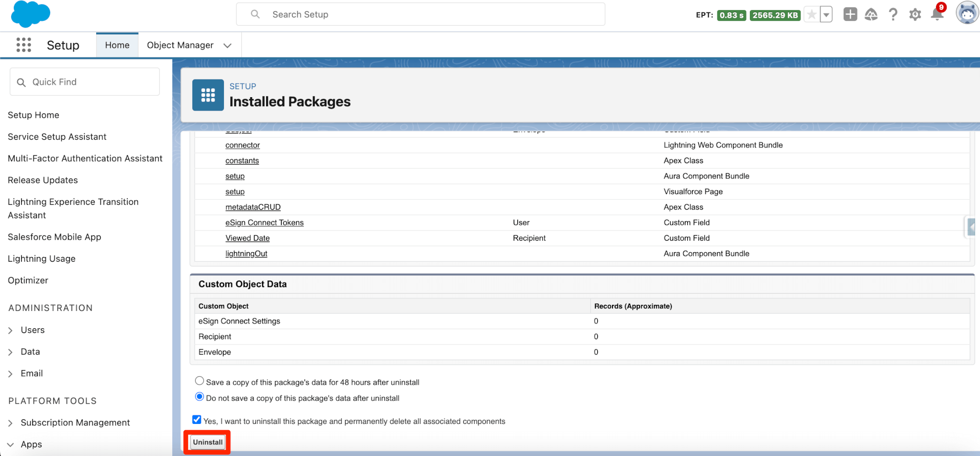
Task: Click the Lightning Web Component Bundle cell
Action: (723, 145)
